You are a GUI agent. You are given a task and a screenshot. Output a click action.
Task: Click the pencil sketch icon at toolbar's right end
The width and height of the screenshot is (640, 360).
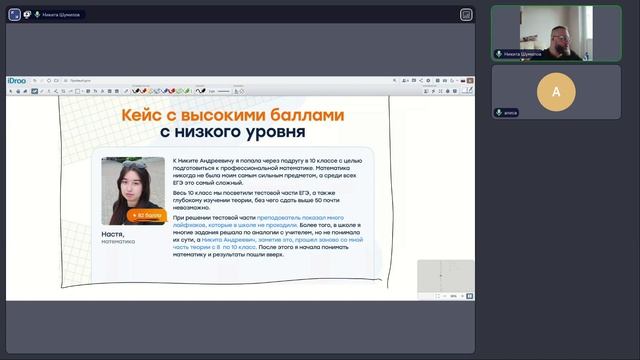[468, 90]
